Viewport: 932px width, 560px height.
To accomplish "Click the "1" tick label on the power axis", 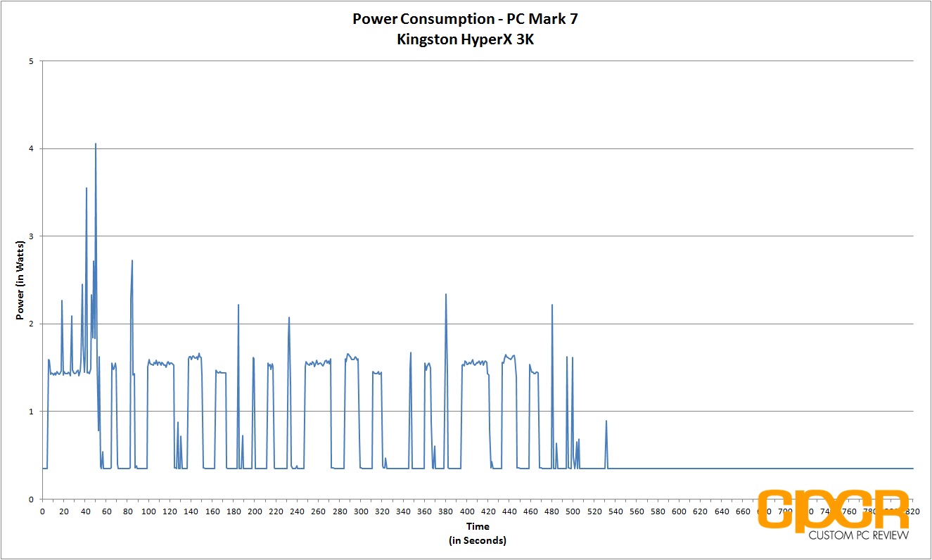I will [x=31, y=412].
